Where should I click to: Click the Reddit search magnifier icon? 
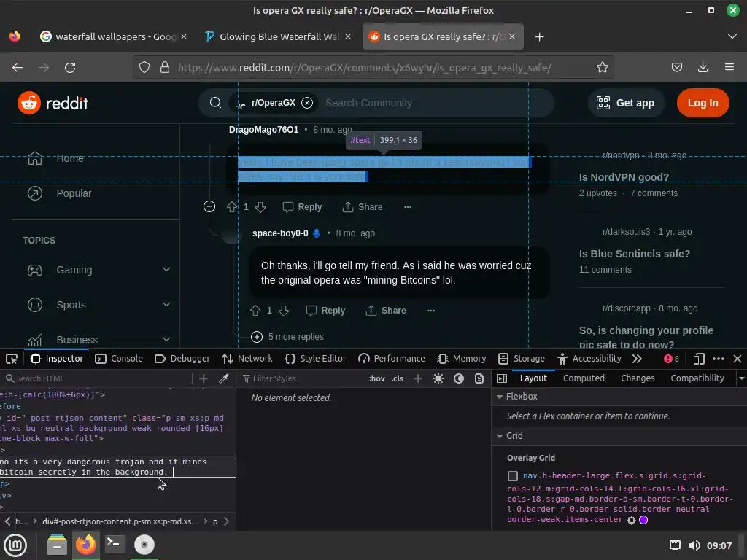click(x=215, y=103)
